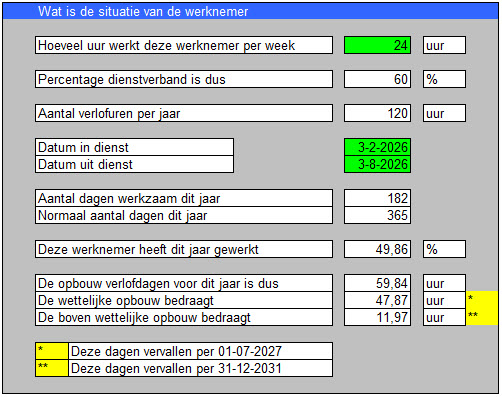Click the 'De boven wettelijke opbouw bedraagt' label
This screenshot has height=397, width=502.
184,317
